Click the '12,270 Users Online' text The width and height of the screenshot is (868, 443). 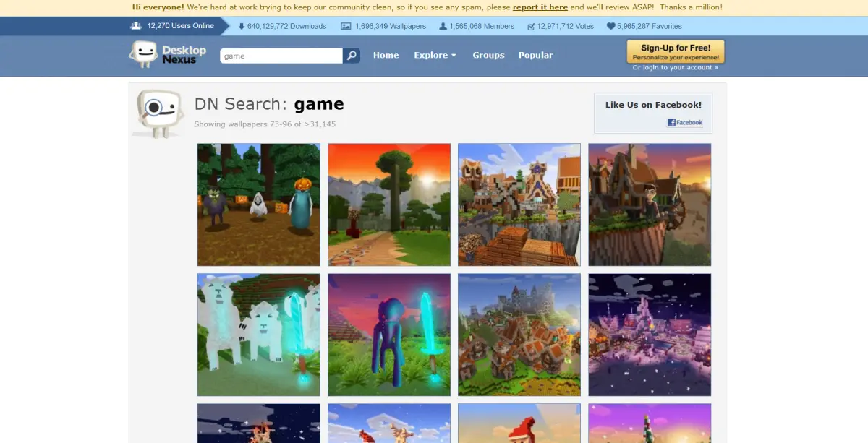click(181, 26)
